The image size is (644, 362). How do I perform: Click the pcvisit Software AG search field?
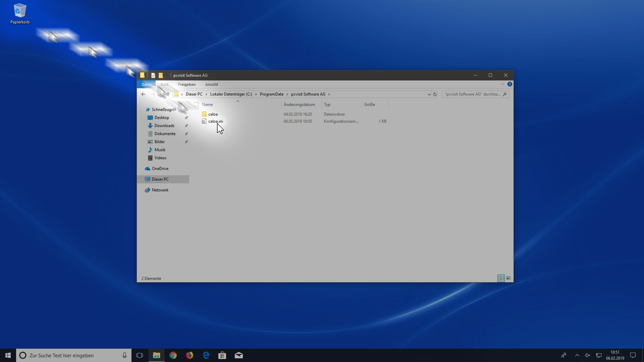pyautogui.click(x=472, y=94)
